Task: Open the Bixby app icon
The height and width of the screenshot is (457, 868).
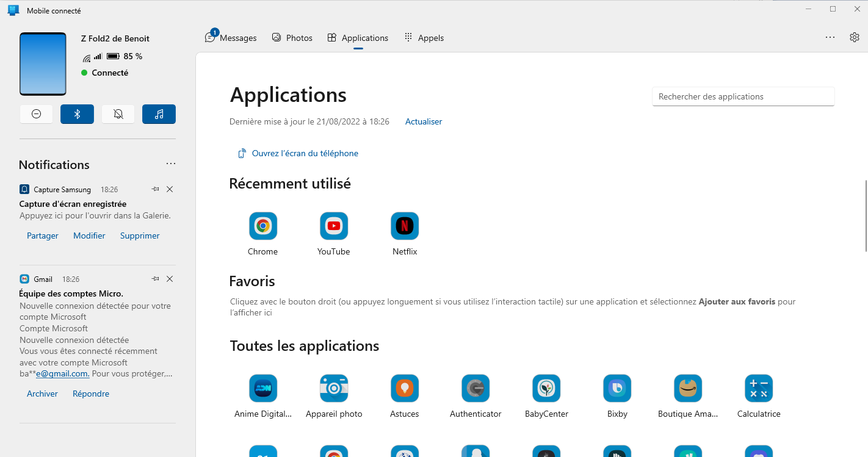Action: [617, 389]
